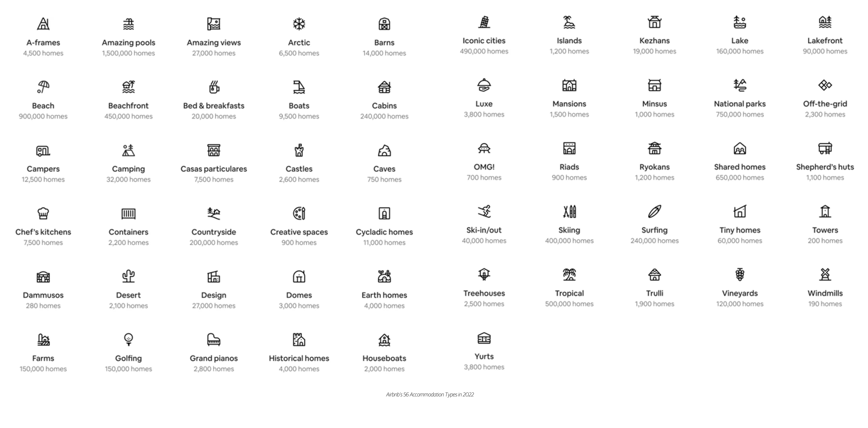Screen dimensions: 868x428
Task: Click the Earth homes label
Action: 384,295
